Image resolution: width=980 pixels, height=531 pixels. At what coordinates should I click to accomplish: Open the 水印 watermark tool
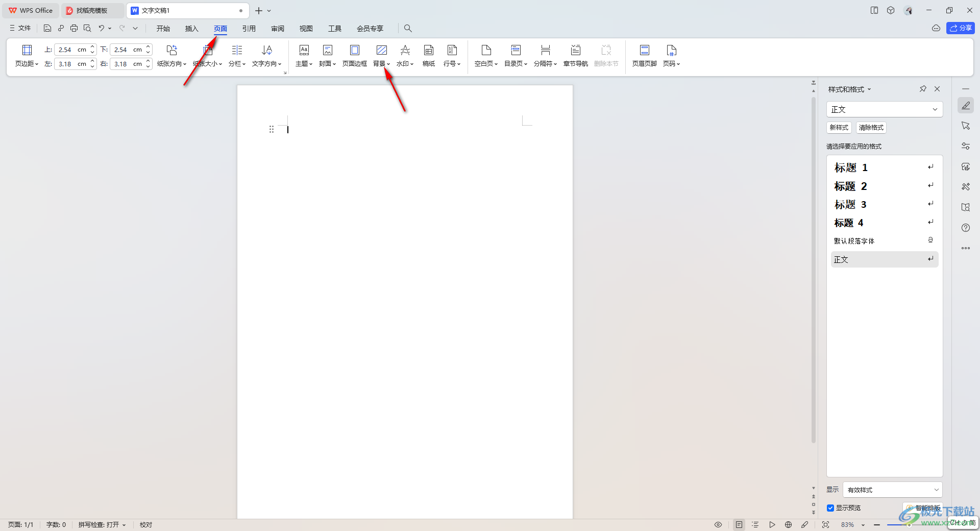[405, 56]
